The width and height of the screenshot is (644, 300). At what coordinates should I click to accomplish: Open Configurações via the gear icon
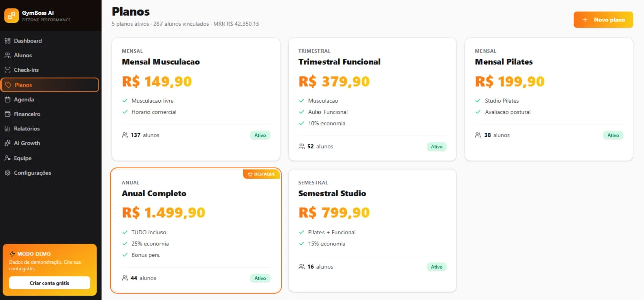click(x=7, y=172)
